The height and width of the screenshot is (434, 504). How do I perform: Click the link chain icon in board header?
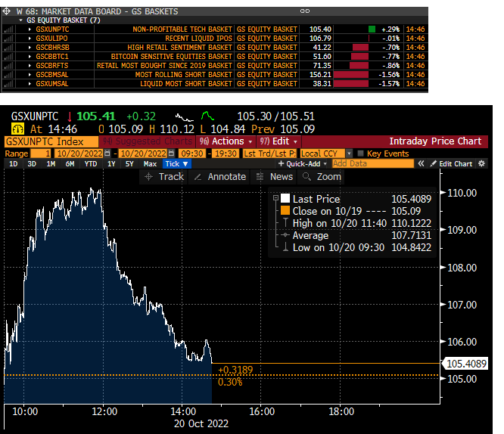pyautogui.click(x=305, y=11)
